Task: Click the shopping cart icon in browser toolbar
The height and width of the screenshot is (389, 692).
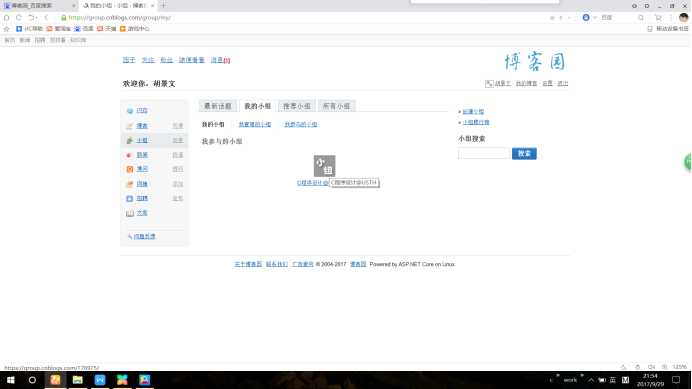Action: [x=658, y=18]
